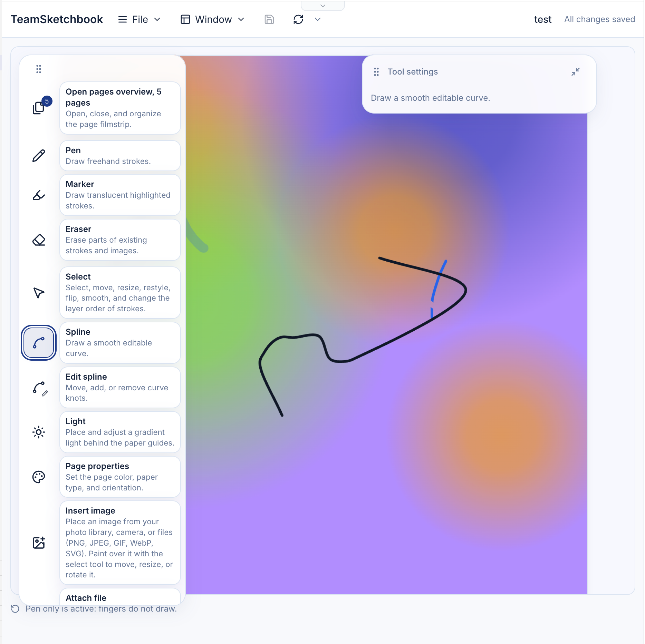Click the save disk icon in header

tap(269, 19)
